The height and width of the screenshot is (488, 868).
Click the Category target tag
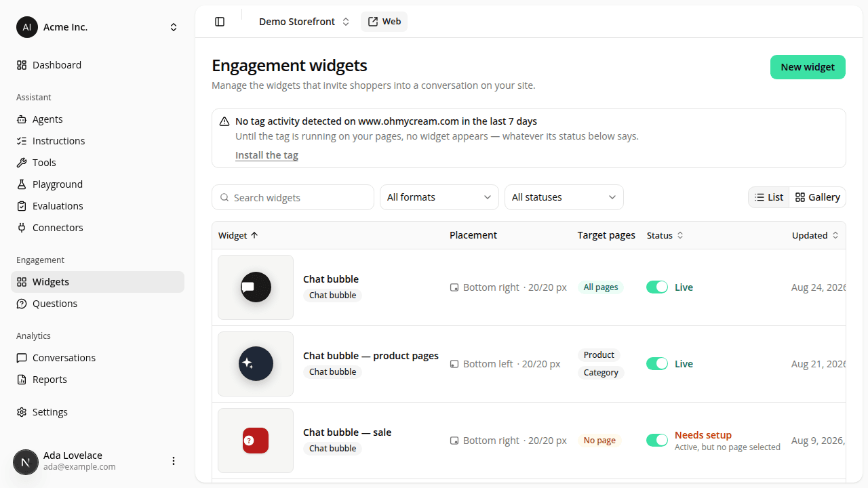(x=601, y=373)
